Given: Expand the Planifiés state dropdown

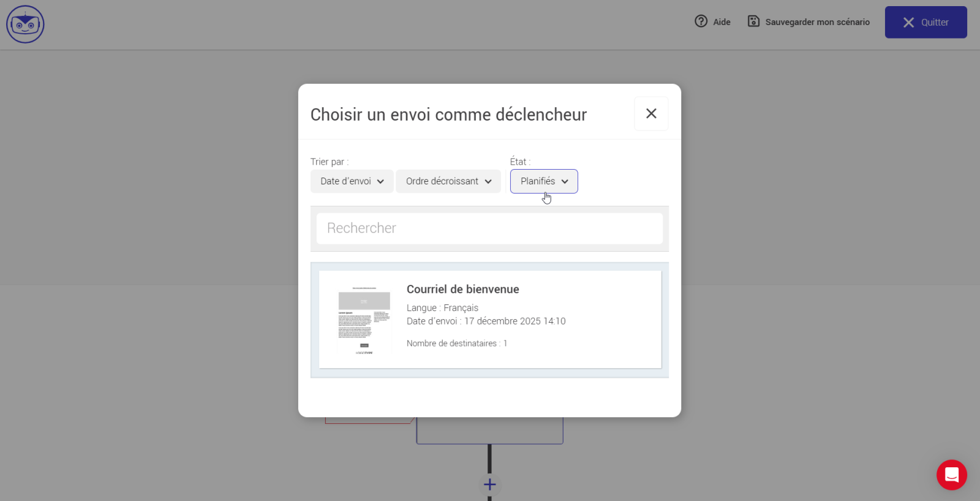Looking at the screenshot, I should coord(544,181).
